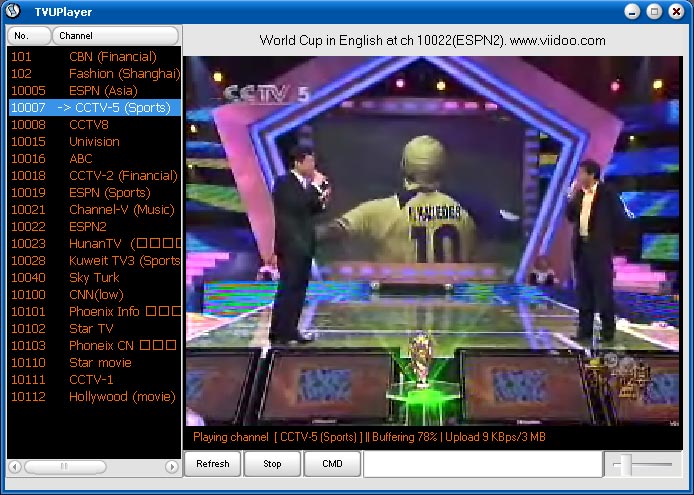Viewport: 694px width, 495px height.
Task: Select Hollywood (movie) channel 10112
Action: pos(95,396)
